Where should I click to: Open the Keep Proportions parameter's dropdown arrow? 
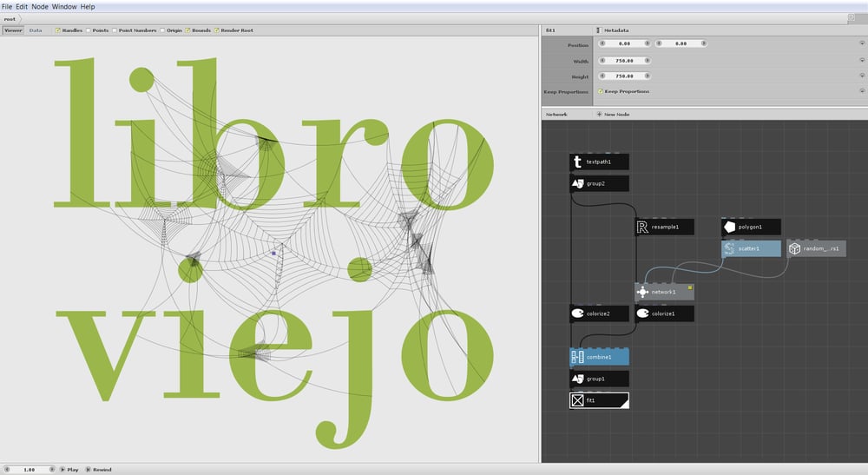click(x=862, y=91)
